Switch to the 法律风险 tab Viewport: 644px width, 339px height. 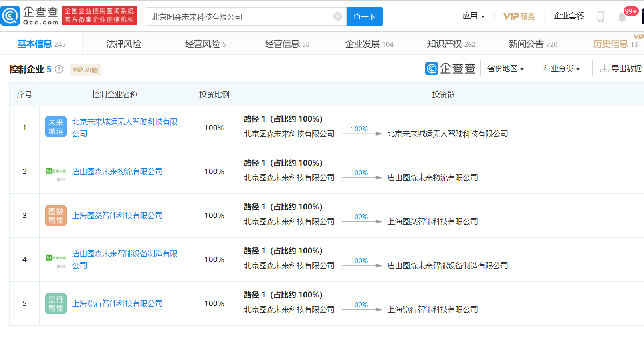pos(124,44)
